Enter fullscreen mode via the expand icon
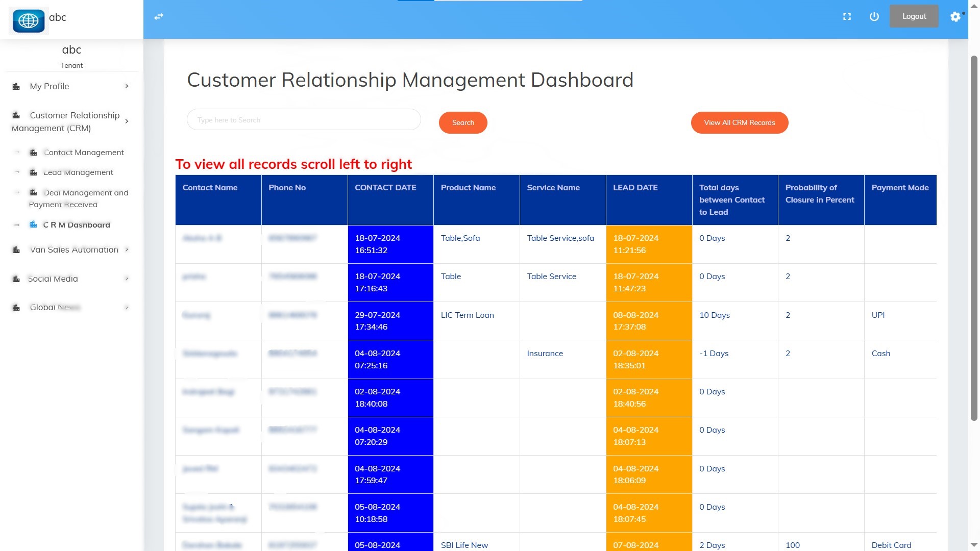This screenshot has height=551, width=980. (x=847, y=17)
